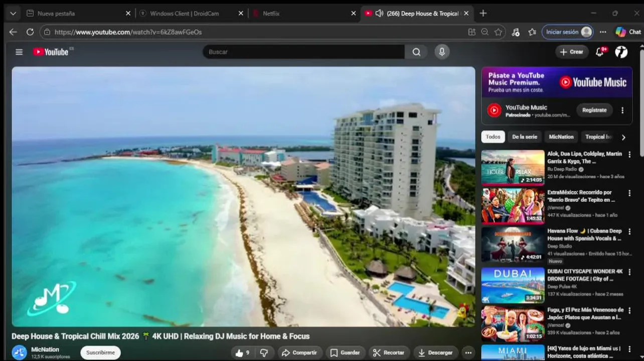The image size is (644, 361).
Task: Close the Deep House YouTube tab
Action: (466, 14)
